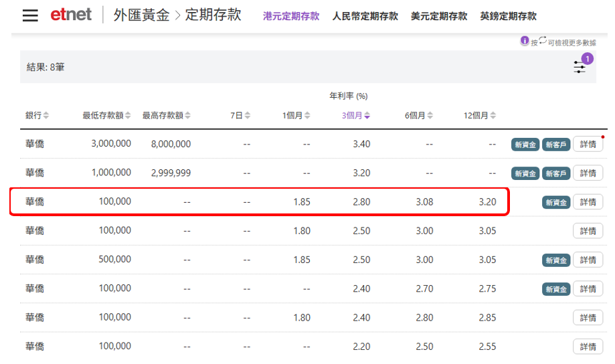Click the refresh arrows icon in hint
This screenshot has height=364, width=615.
click(x=543, y=40)
